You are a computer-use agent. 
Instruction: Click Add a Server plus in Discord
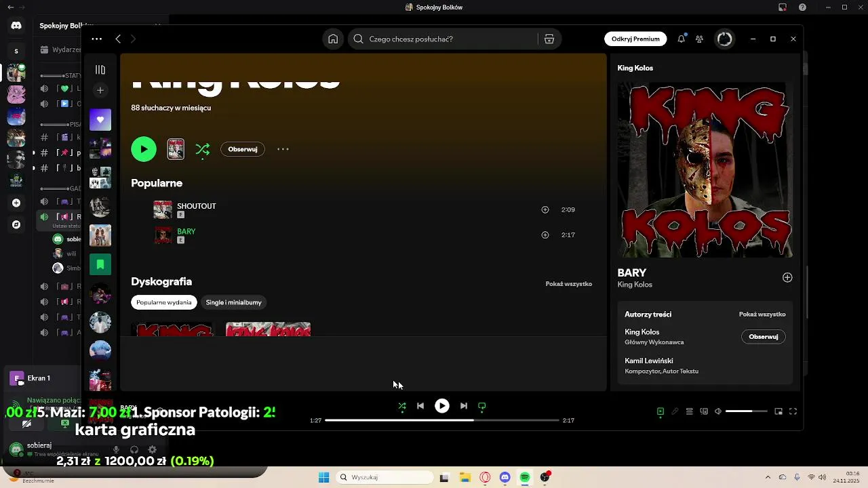16,203
